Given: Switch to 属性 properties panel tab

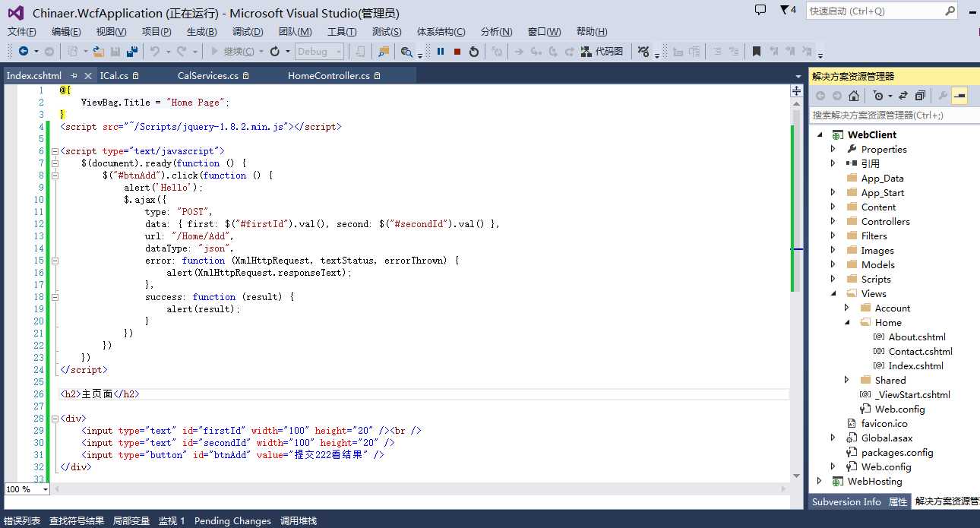Looking at the screenshot, I should [898, 501].
